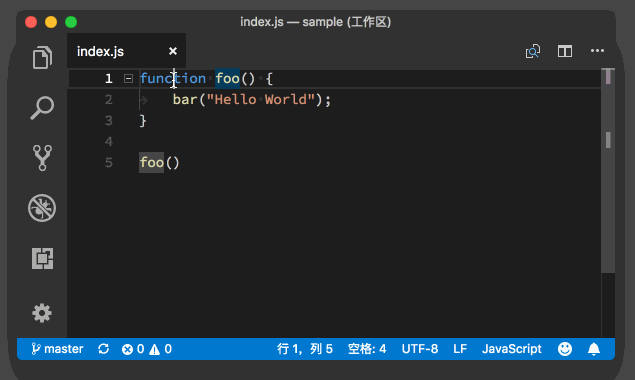Viewport: 635px width, 380px height.
Task: Split the editor to the right
Action: (x=565, y=51)
